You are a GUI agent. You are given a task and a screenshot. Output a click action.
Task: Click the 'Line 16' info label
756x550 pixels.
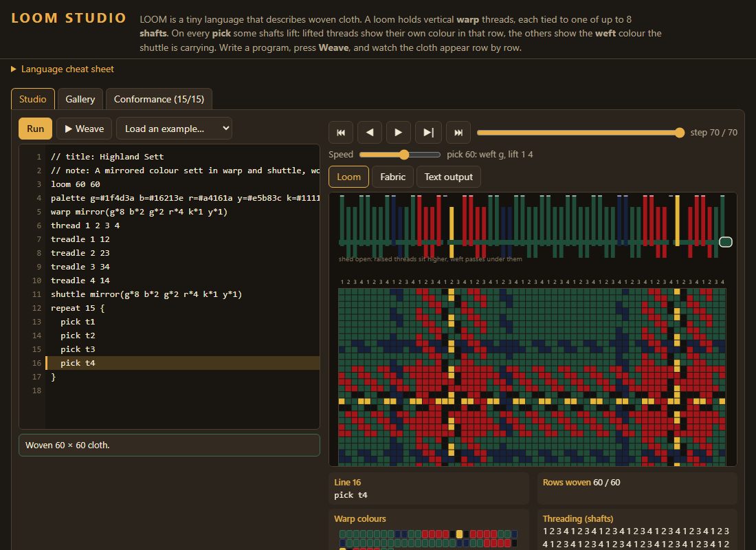347,483
